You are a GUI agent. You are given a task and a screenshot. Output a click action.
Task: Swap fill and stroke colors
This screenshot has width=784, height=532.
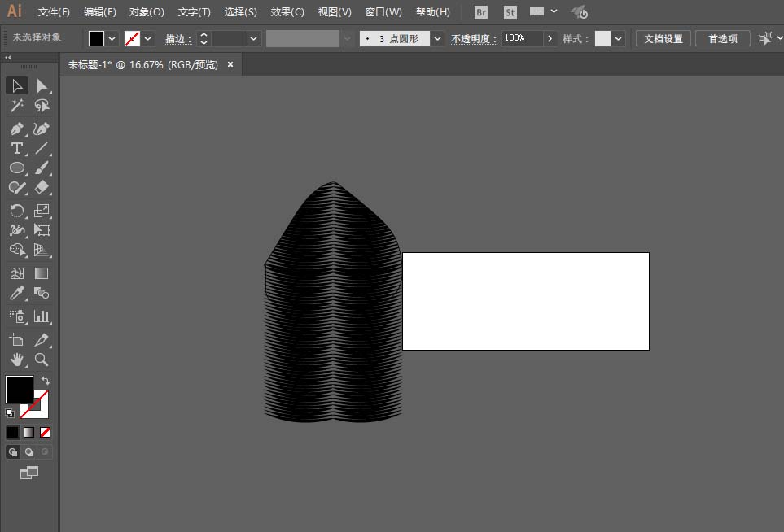point(46,380)
